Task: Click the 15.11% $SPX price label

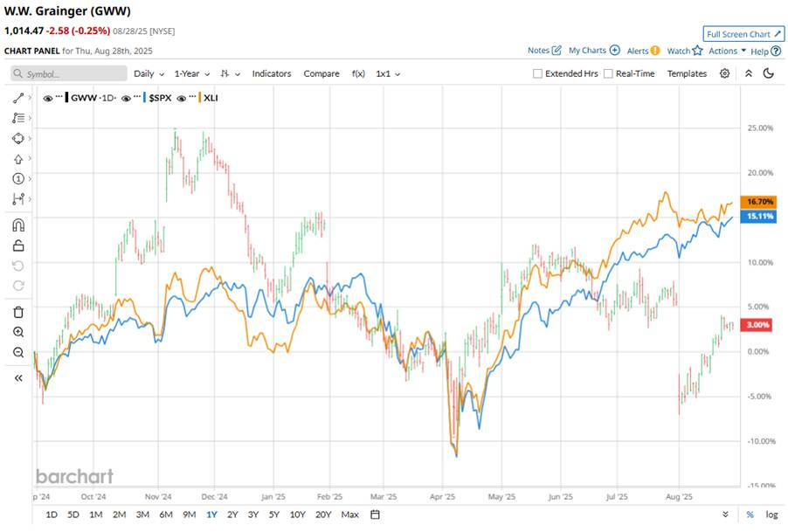Action: pos(758,217)
